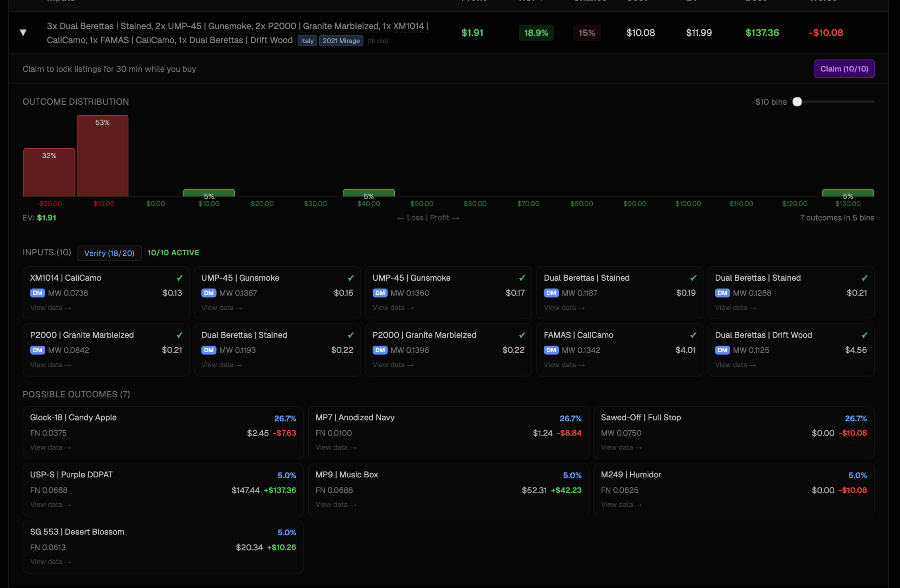This screenshot has height=588, width=900.
Task: Click DM badge on first UMP-45 Gunsmoke 0.1387
Action: 209,293
